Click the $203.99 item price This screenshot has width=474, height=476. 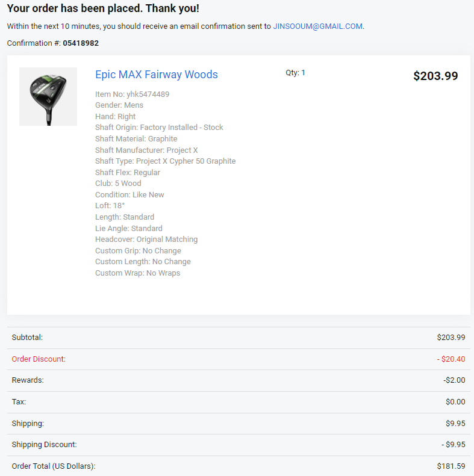(x=435, y=76)
